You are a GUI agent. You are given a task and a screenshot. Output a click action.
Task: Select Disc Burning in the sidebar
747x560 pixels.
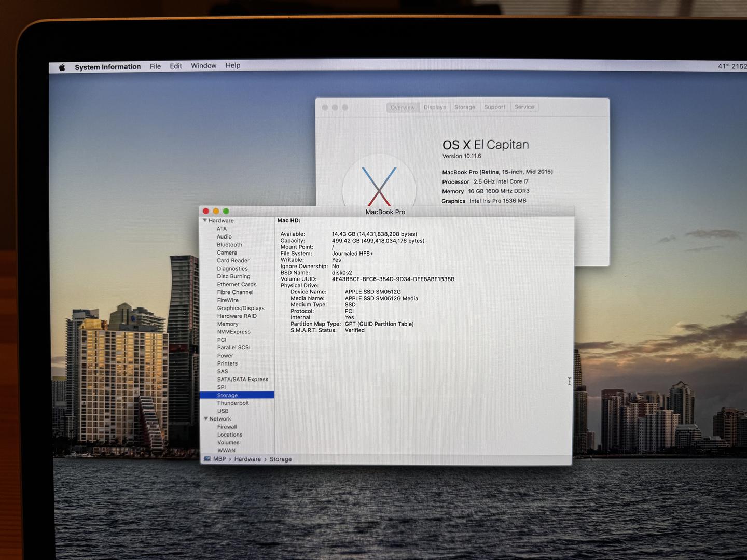233,276
